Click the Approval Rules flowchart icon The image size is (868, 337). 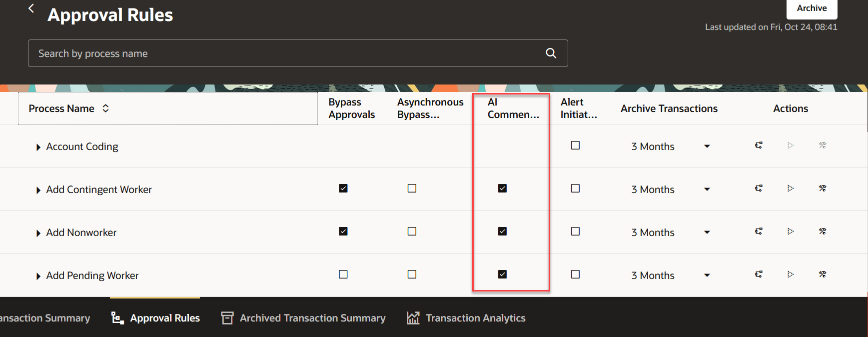116,318
